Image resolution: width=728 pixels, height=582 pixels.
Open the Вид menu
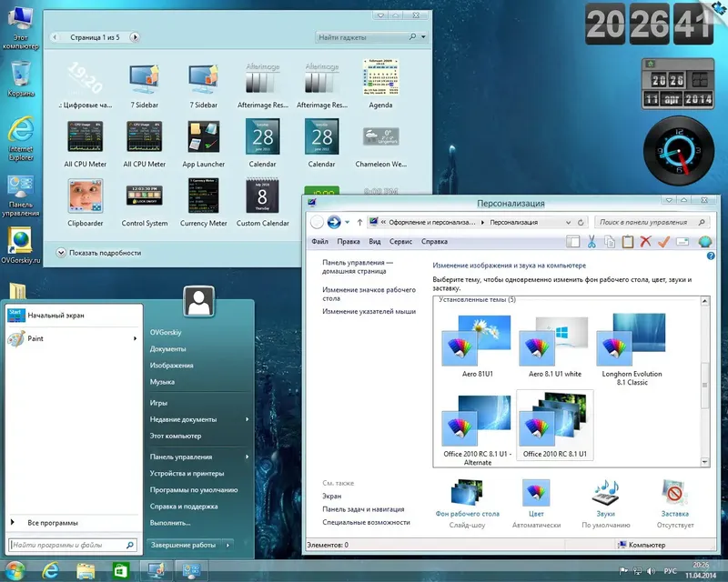pos(375,241)
